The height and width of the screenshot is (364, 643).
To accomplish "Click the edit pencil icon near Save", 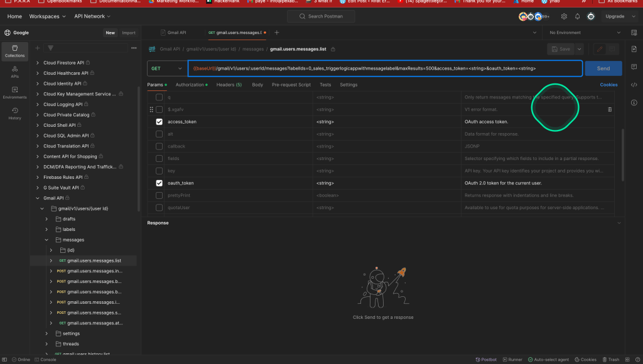I will pyautogui.click(x=600, y=49).
